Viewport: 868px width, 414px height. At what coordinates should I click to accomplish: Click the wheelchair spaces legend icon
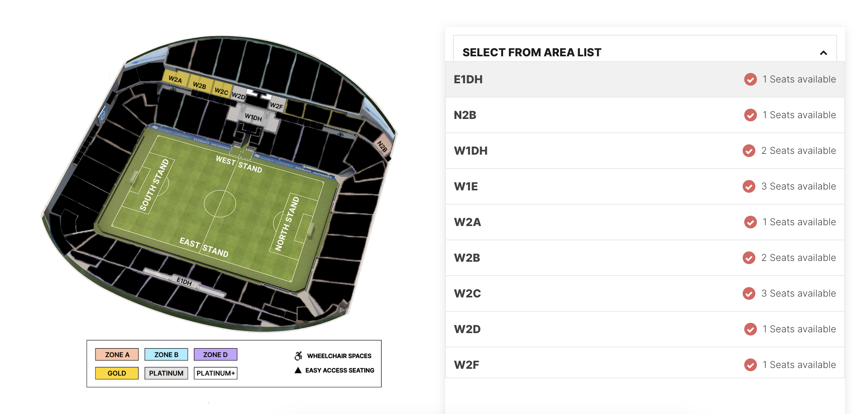click(x=298, y=356)
